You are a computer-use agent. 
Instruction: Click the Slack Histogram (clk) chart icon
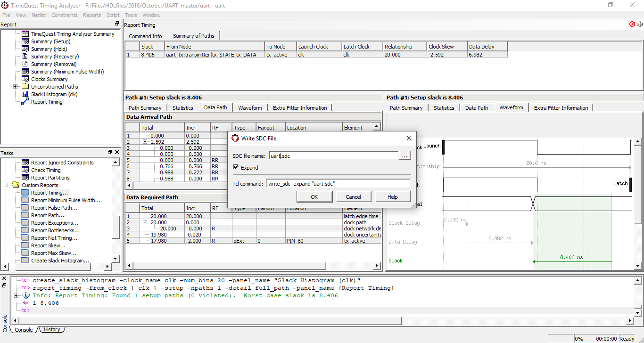[25, 94]
